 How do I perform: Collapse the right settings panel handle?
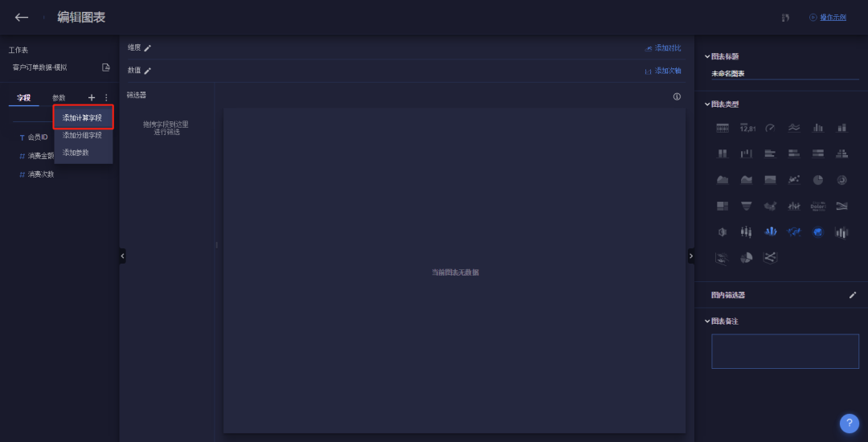coord(691,256)
